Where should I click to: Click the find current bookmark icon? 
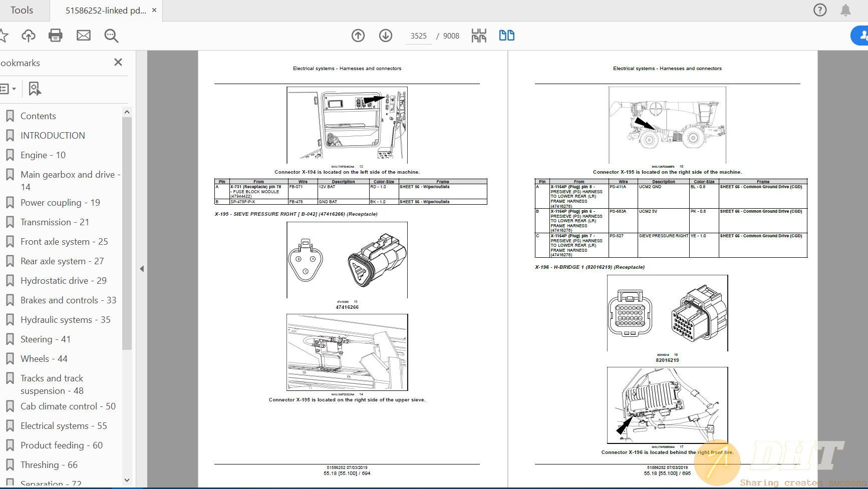(35, 89)
